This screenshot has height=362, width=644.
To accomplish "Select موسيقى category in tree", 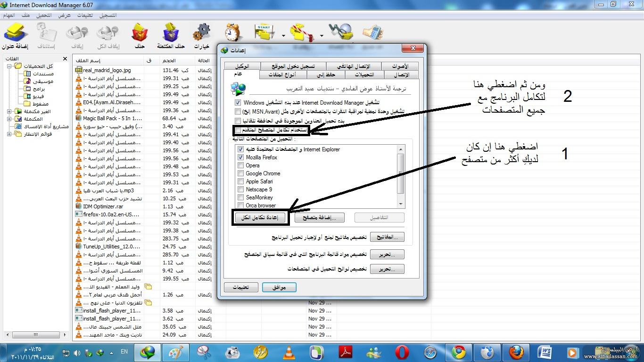I will click(43, 81).
